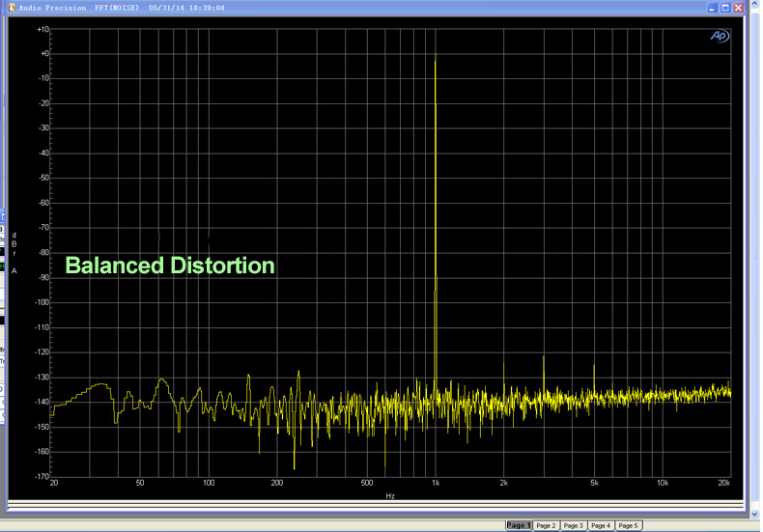
Task: Open the Page 2 tab
Action: pyautogui.click(x=546, y=525)
